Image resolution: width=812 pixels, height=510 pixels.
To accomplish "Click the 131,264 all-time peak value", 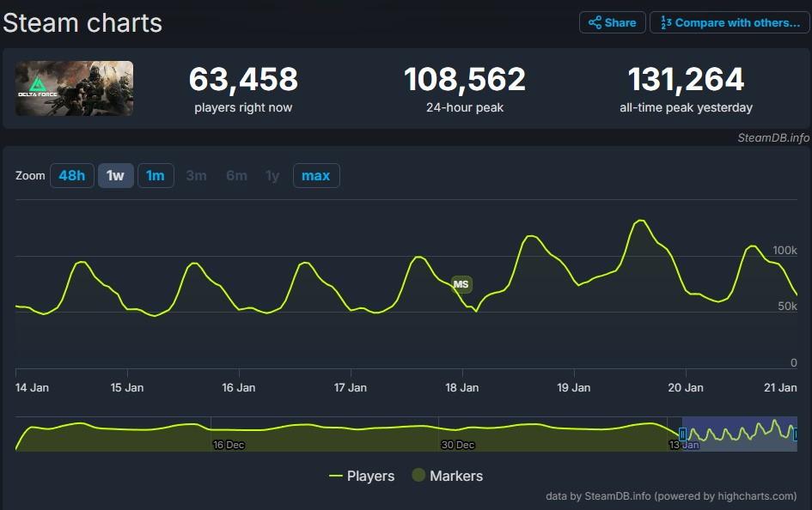I will tap(687, 79).
